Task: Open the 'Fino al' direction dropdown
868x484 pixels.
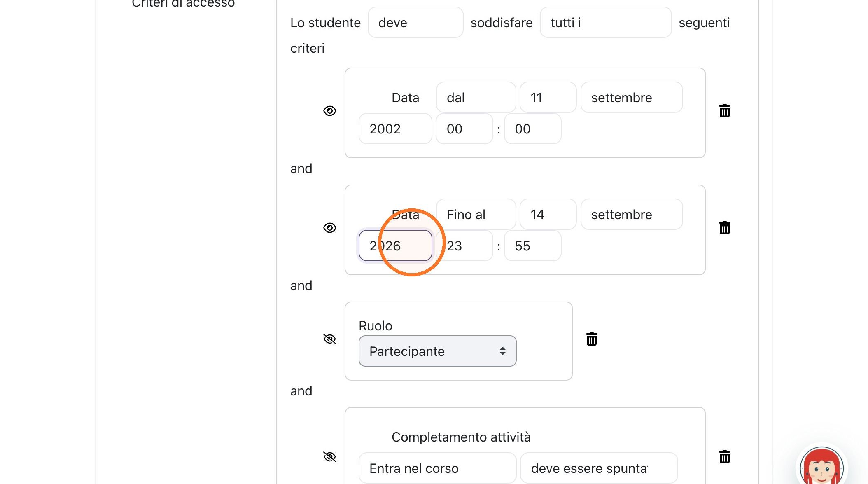Action: [x=476, y=214]
